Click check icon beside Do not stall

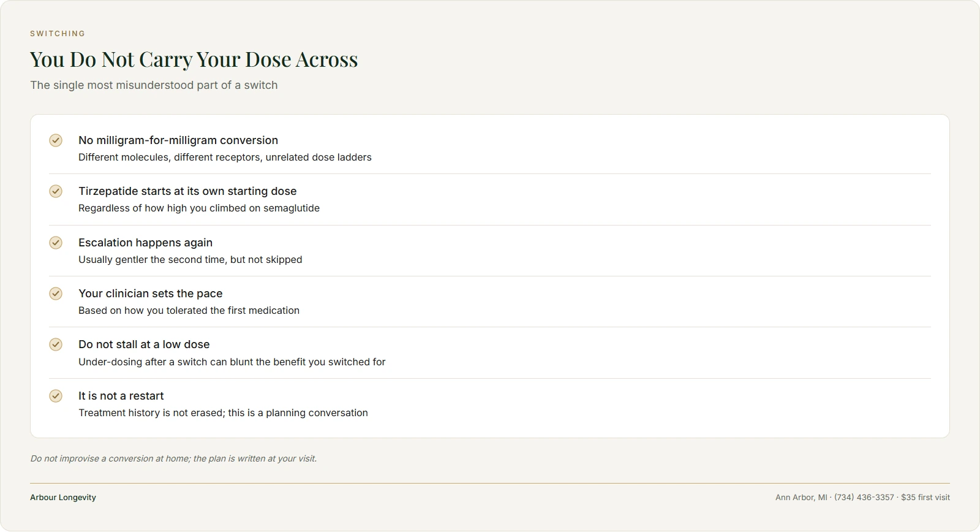pos(56,344)
